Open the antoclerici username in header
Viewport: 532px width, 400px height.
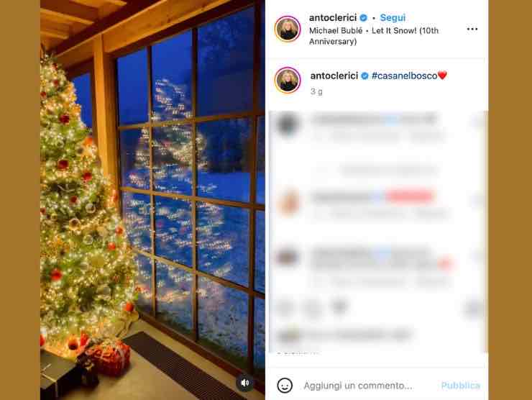[x=333, y=18]
